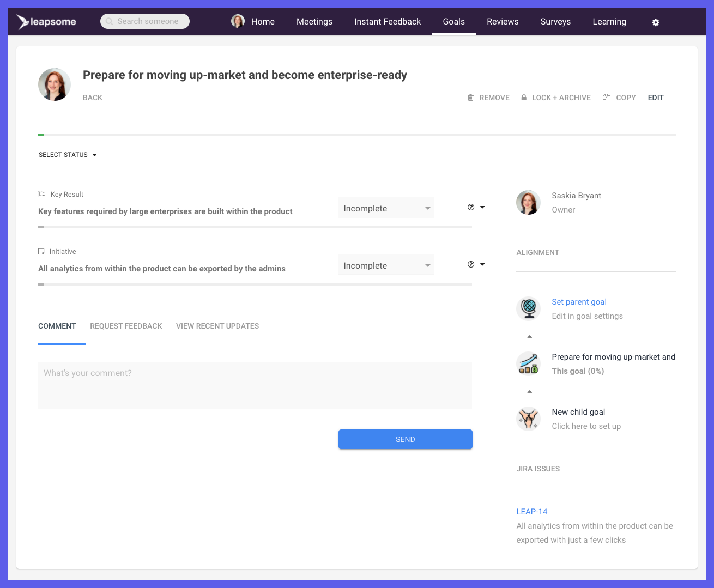
Task: Click the user avatar next to Home
Action: [x=238, y=21]
